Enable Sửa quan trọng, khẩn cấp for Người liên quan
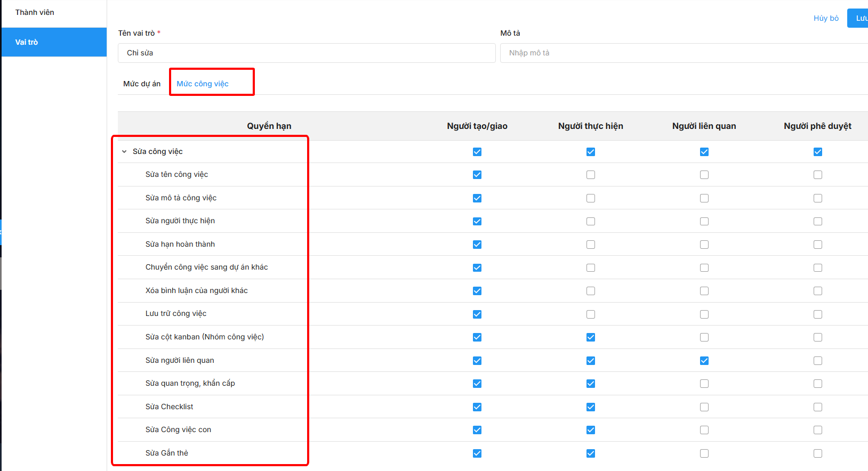868x471 pixels. coord(704,384)
